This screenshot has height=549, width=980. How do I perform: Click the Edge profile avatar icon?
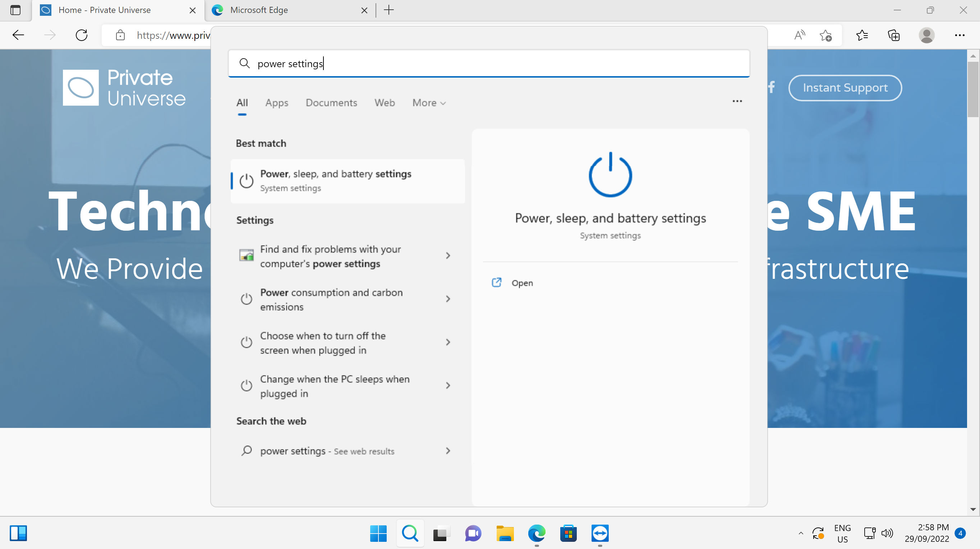(x=926, y=35)
